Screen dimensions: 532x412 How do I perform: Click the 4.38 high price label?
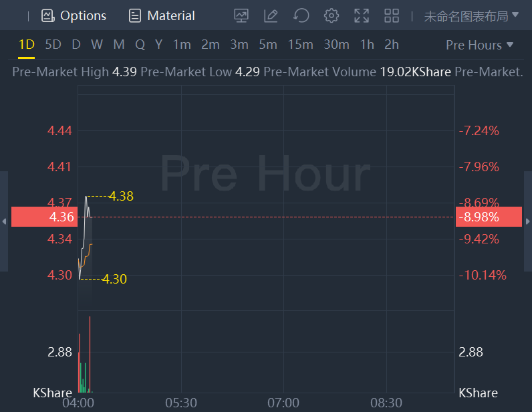point(121,196)
